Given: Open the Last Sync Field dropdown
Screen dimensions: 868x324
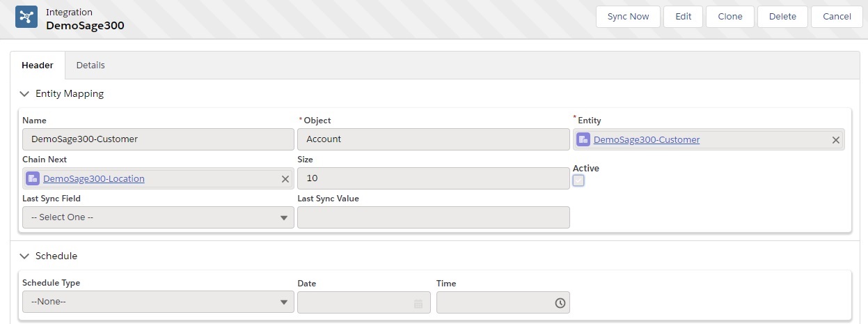Looking at the screenshot, I should tap(158, 217).
